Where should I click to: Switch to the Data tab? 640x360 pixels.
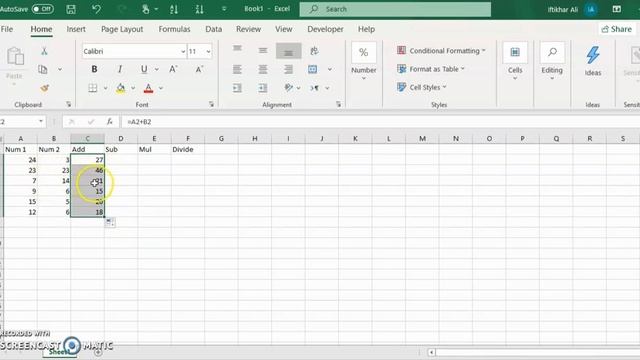[213, 29]
